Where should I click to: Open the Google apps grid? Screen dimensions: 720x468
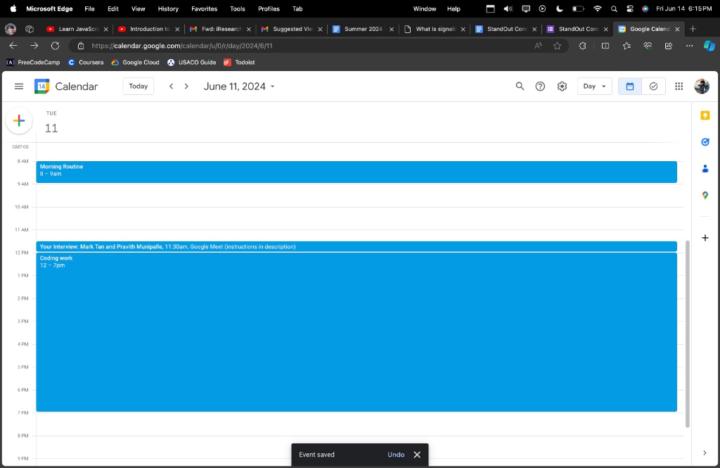(x=679, y=86)
